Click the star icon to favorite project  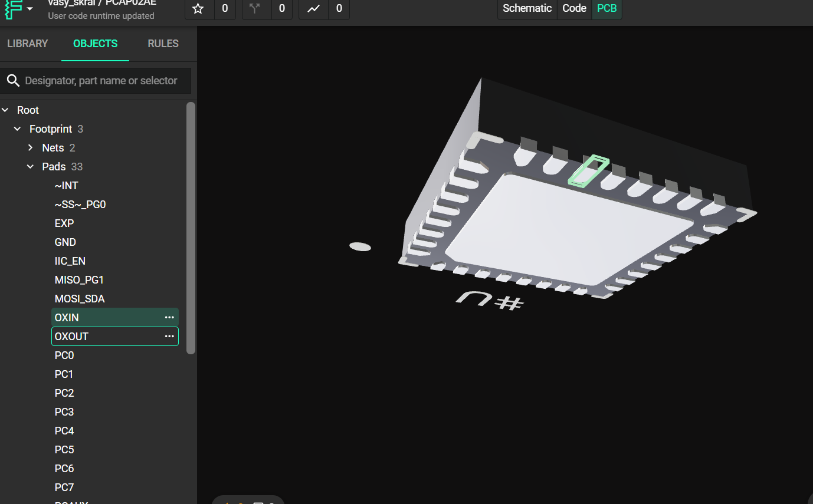pos(199,9)
